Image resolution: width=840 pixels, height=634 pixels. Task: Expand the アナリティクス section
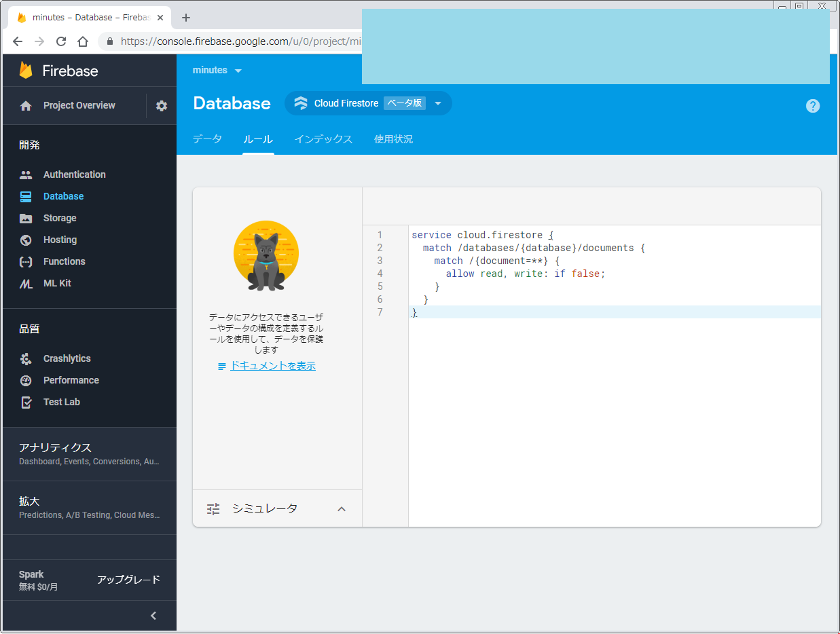90,454
